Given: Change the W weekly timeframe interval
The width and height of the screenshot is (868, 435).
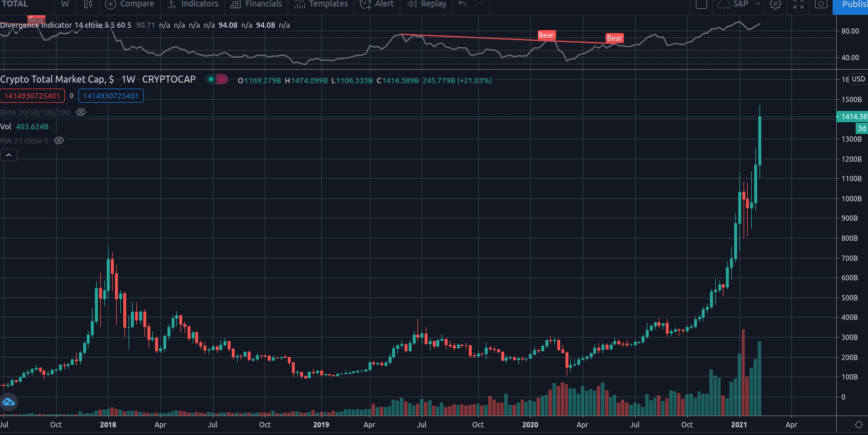Looking at the screenshot, I should 65,4.
